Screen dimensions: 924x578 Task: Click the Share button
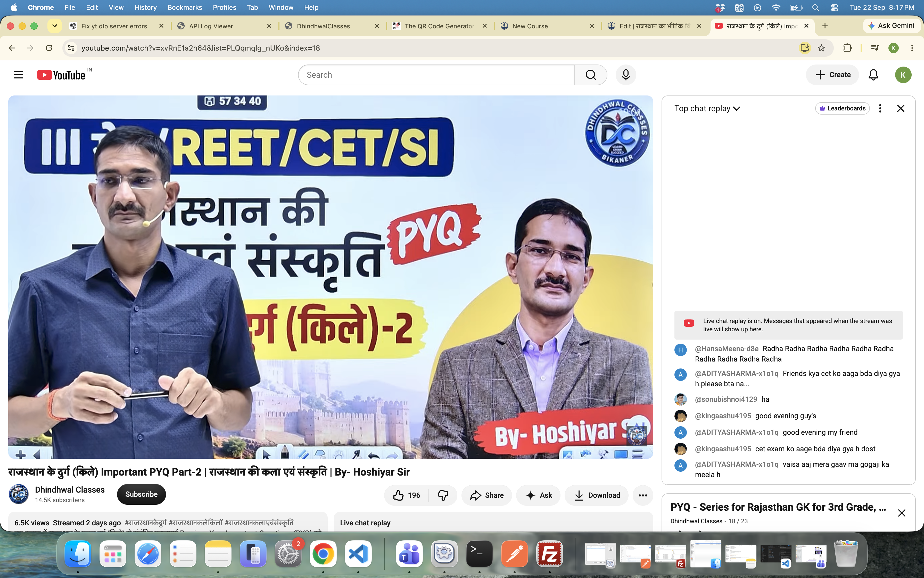486,495
